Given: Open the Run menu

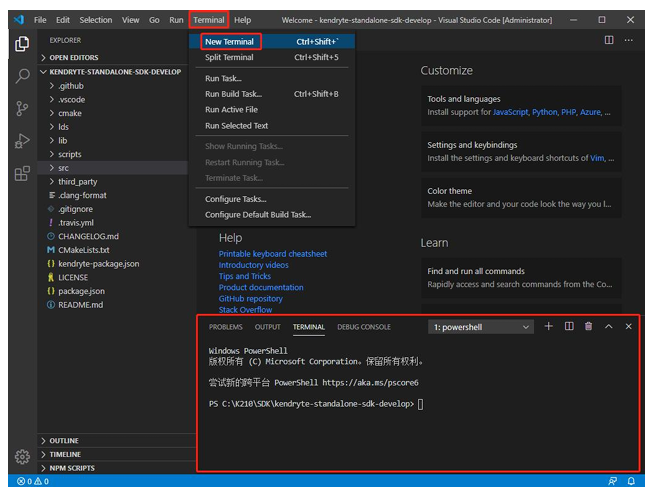Looking at the screenshot, I should coord(176,20).
